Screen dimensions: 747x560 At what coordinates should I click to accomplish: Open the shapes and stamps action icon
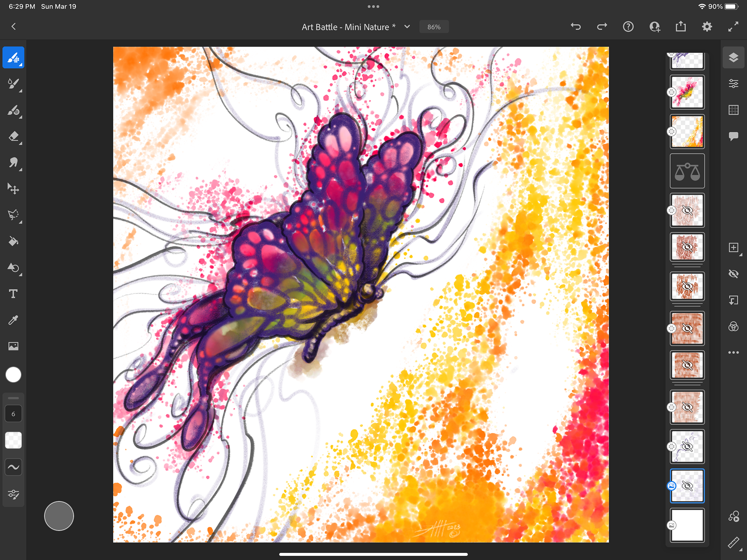pos(733,516)
